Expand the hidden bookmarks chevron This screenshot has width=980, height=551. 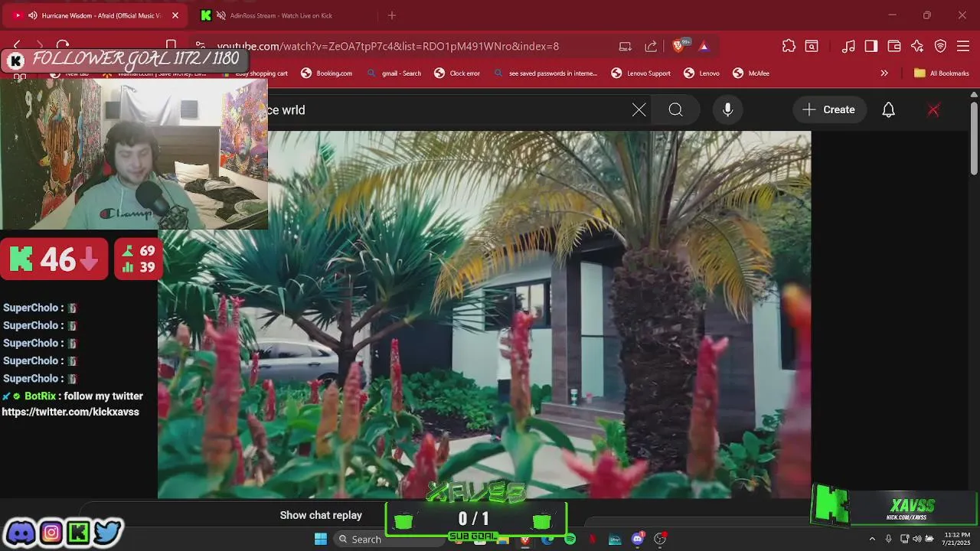(884, 73)
